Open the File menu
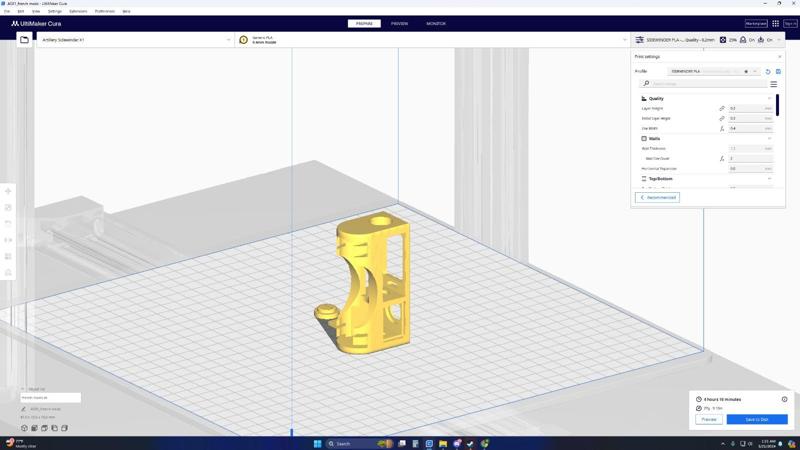Image resolution: width=800 pixels, height=450 pixels. (7, 11)
